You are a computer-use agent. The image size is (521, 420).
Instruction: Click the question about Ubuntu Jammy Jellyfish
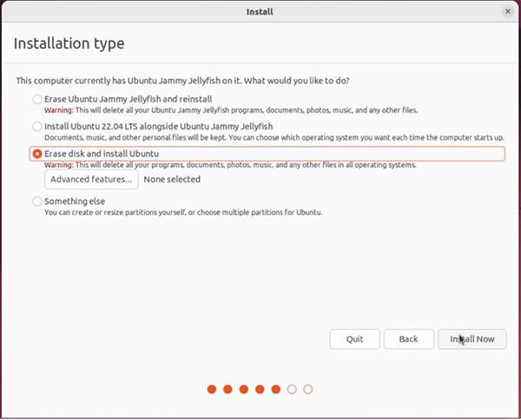tap(182, 81)
